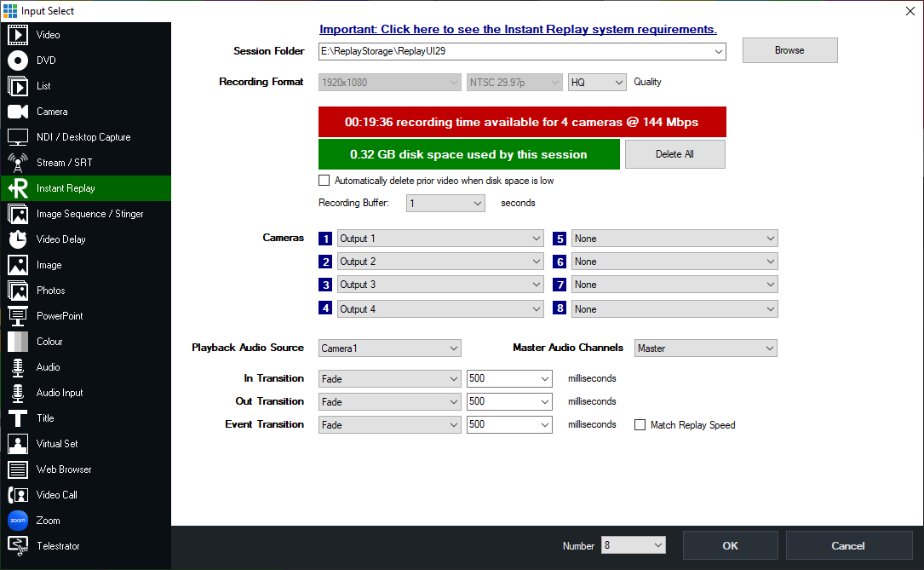Click the Camera icon in sidebar
Screen dimensions: 924x570
(x=18, y=112)
